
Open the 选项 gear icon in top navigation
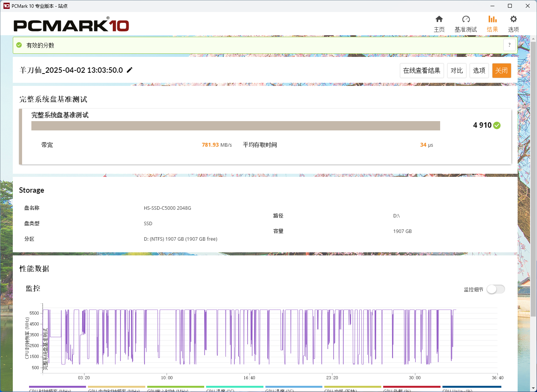click(x=513, y=19)
